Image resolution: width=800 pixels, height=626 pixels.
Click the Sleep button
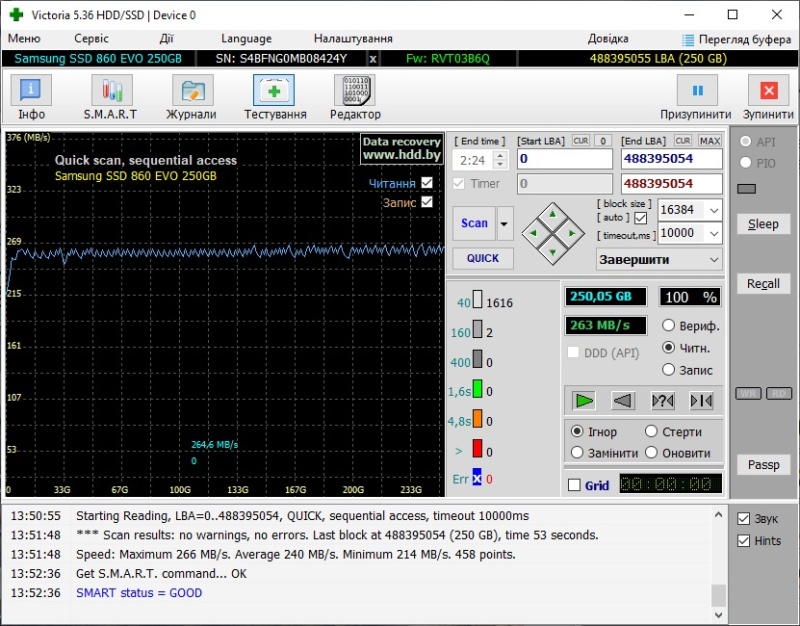pos(763,224)
